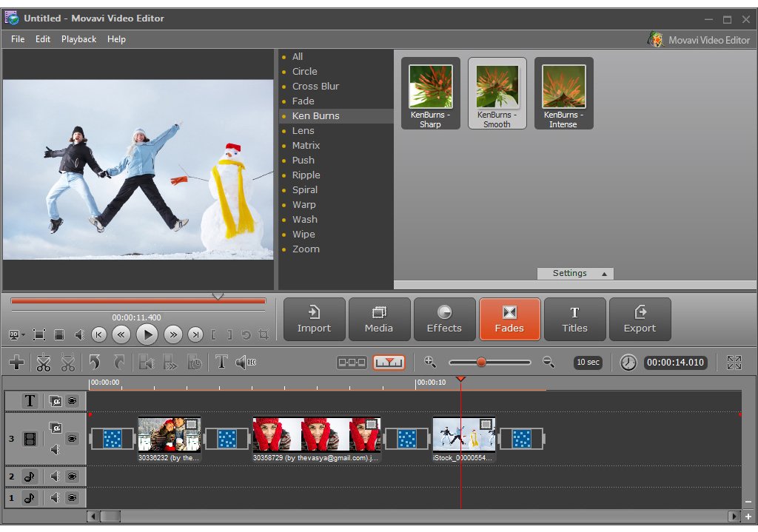Click the Export button
The width and height of the screenshot is (758, 532).
(640, 319)
